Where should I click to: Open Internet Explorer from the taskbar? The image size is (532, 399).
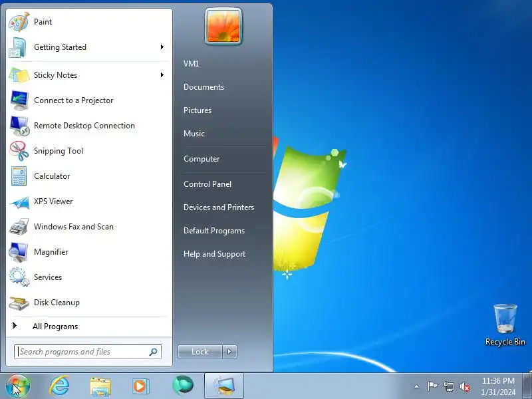59,386
